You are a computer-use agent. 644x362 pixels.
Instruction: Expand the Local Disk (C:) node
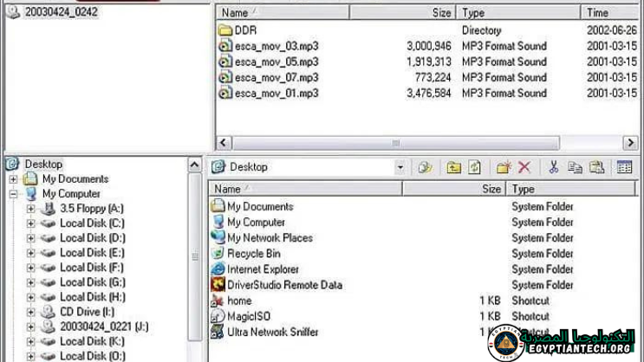(31, 223)
